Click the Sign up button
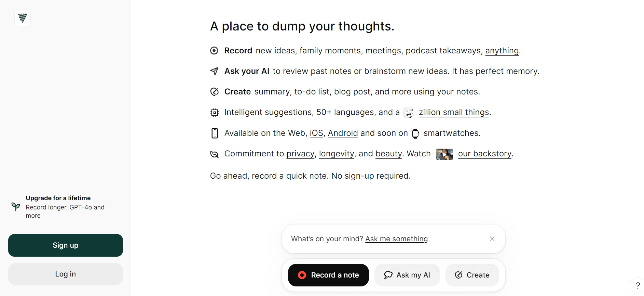 tap(66, 245)
